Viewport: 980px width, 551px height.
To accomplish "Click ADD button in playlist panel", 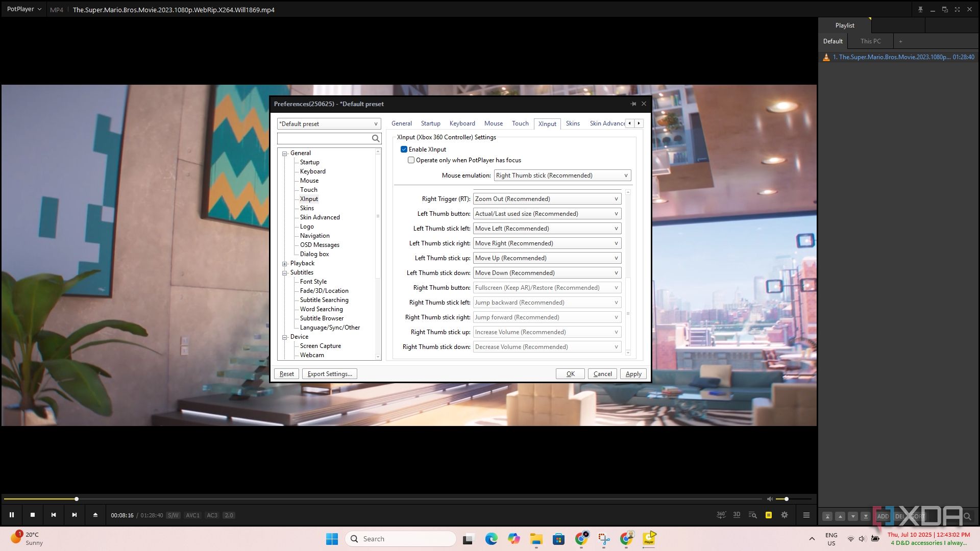I will pos(883,516).
